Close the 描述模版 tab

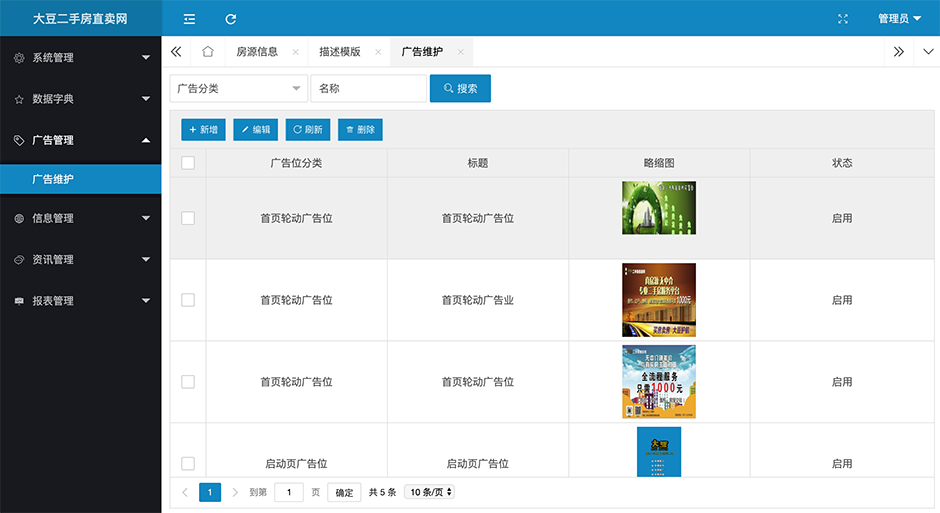pos(378,52)
